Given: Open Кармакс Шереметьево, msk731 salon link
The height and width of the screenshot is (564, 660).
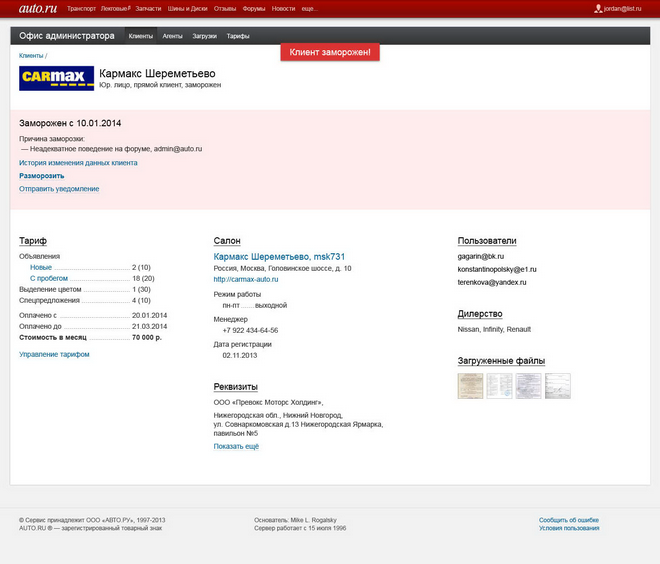Looking at the screenshot, I should [279, 257].
